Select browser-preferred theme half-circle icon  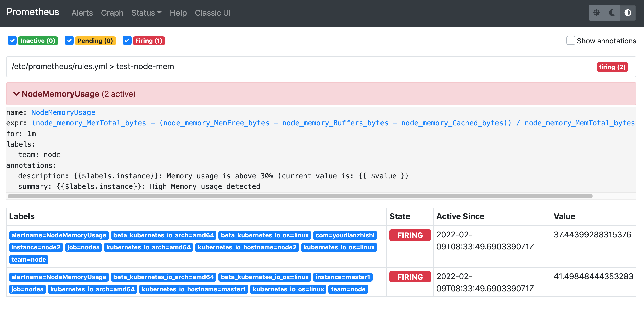click(x=628, y=13)
